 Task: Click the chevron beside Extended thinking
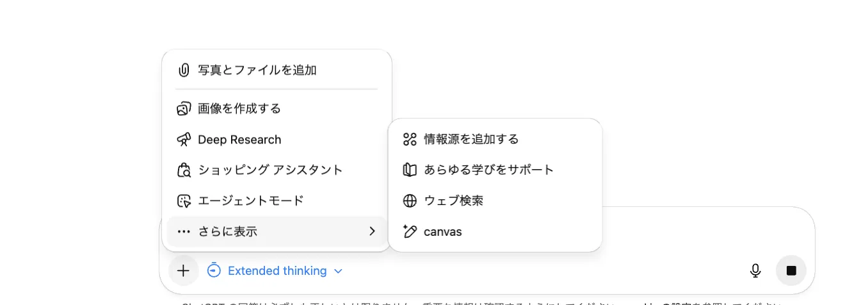[339, 271]
